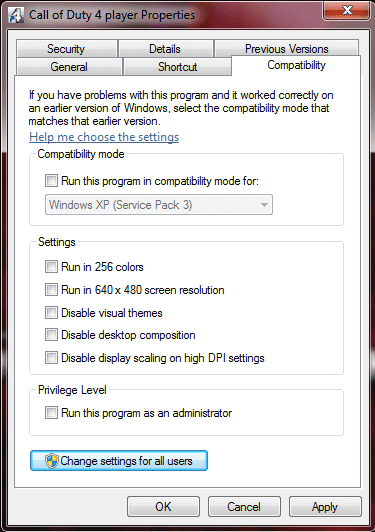
Task: Check Run in 256 colors
Action: pos(51,267)
